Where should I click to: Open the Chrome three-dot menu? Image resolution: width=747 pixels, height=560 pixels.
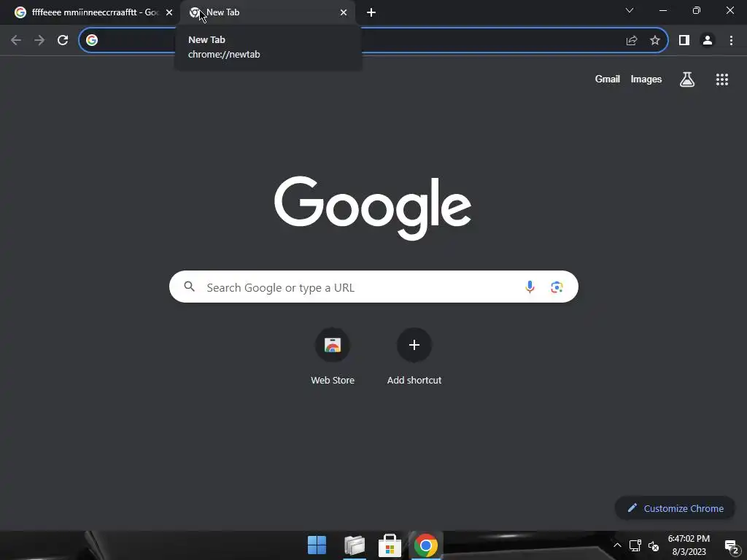(731, 41)
